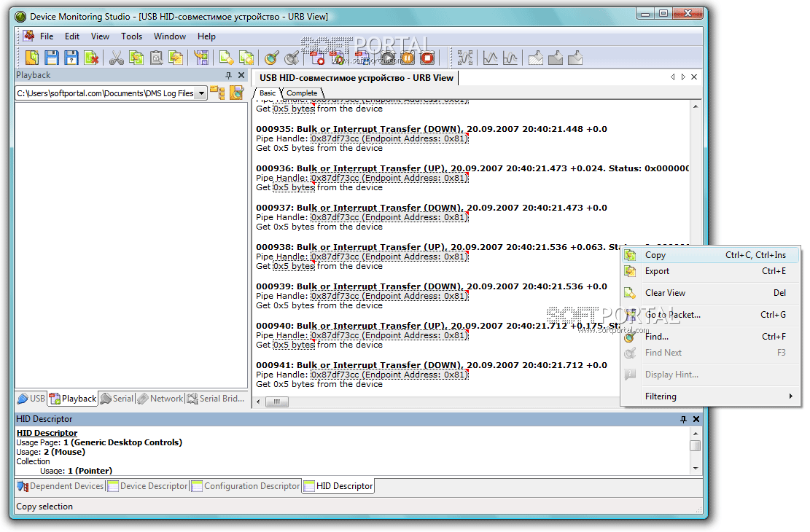
Task: Click the previous document tab arrow
Action: (673, 77)
